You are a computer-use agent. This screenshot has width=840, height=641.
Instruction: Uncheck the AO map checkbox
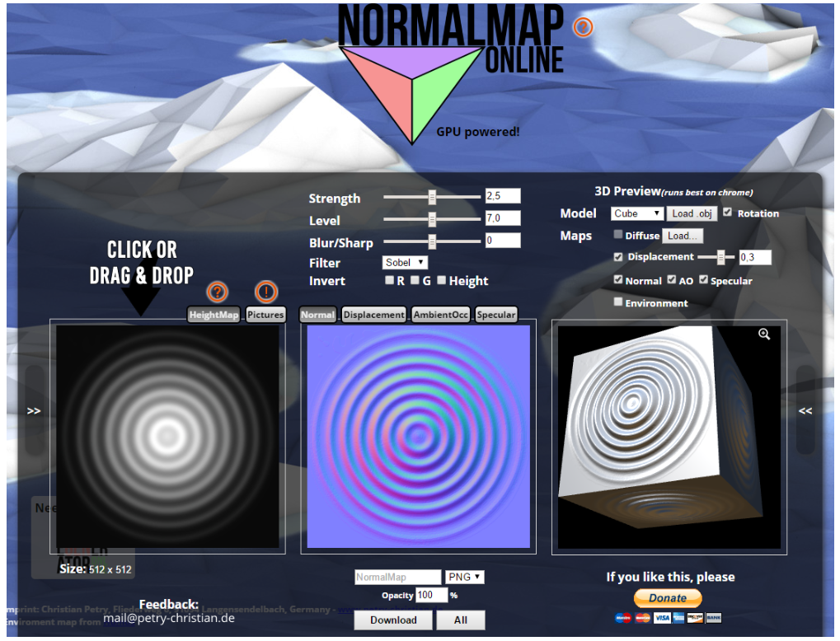671,279
